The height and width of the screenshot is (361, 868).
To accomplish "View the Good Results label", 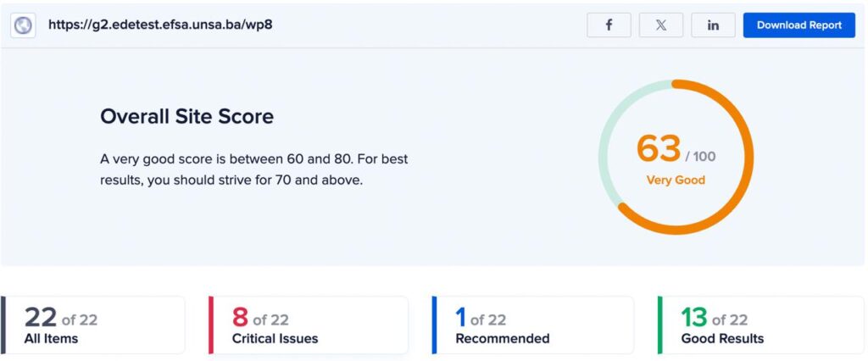I will pos(722,338).
